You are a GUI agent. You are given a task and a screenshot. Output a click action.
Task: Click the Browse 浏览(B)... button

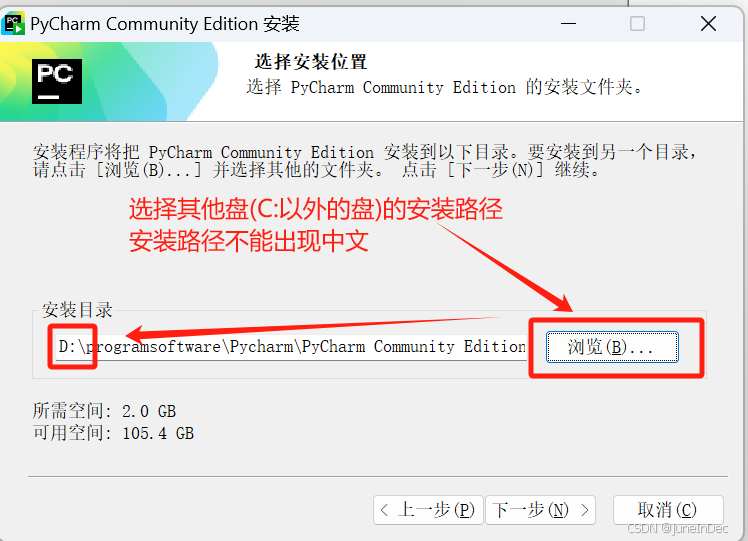click(x=612, y=347)
